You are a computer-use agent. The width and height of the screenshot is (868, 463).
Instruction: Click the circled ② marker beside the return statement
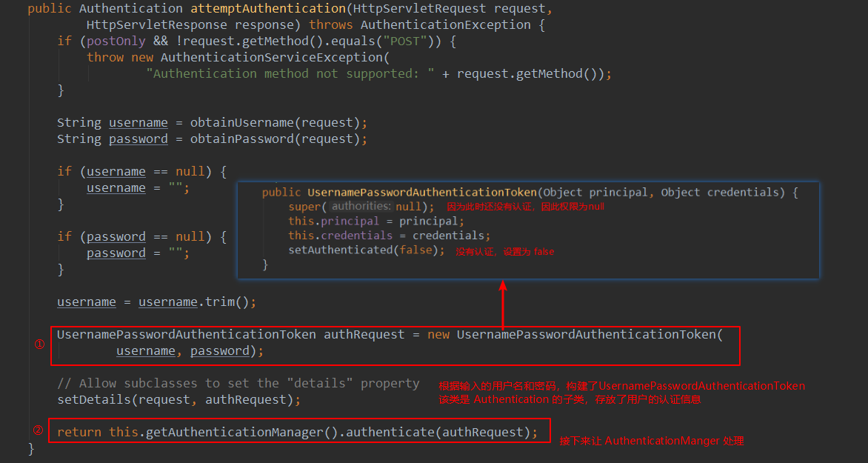[x=38, y=430]
